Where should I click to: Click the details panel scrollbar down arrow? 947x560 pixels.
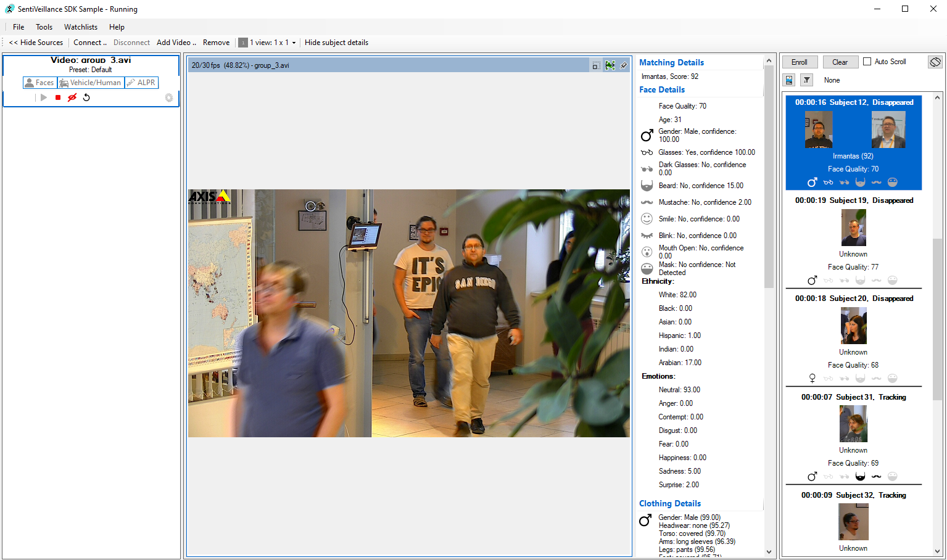[x=769, y=551]
